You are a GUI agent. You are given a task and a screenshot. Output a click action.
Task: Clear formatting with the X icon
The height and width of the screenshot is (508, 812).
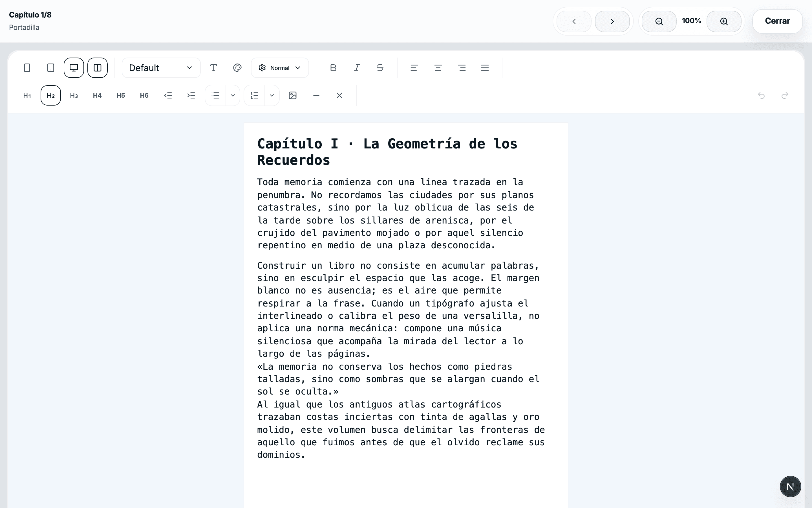[x=339, y=95]
